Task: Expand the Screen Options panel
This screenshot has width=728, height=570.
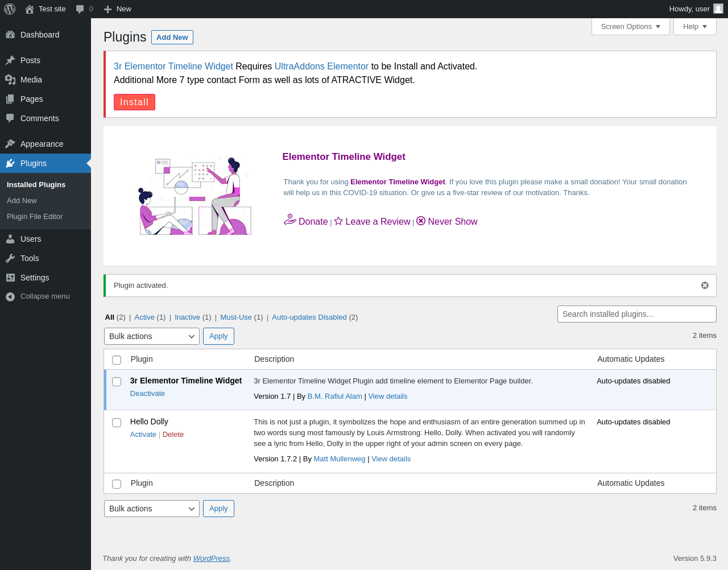Action: click(631, 26)
